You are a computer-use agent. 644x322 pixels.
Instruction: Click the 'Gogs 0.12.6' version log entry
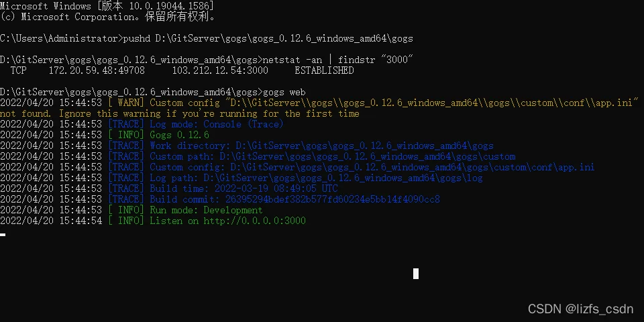pos(179,135)
